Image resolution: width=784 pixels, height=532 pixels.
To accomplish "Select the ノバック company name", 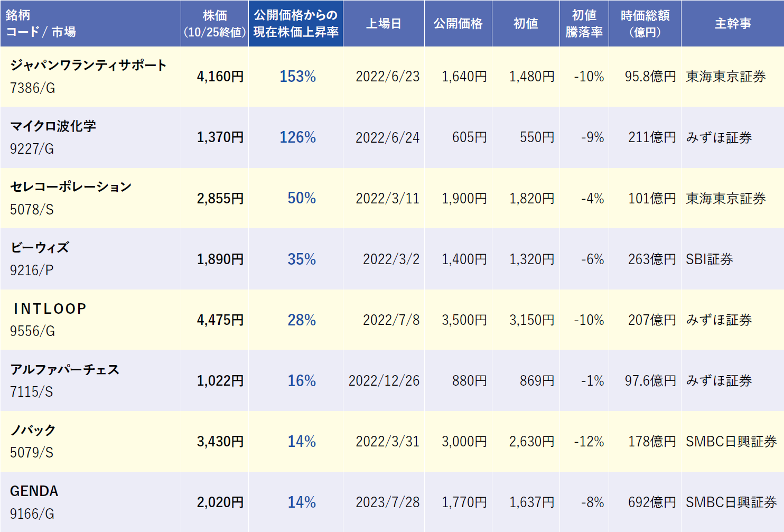I will click(33, 430).
